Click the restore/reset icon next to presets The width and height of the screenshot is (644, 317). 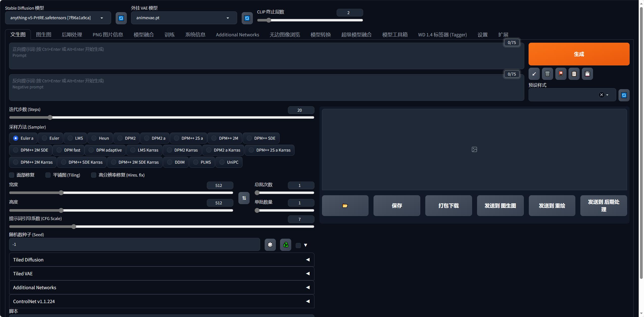click(x=624, y=94)
